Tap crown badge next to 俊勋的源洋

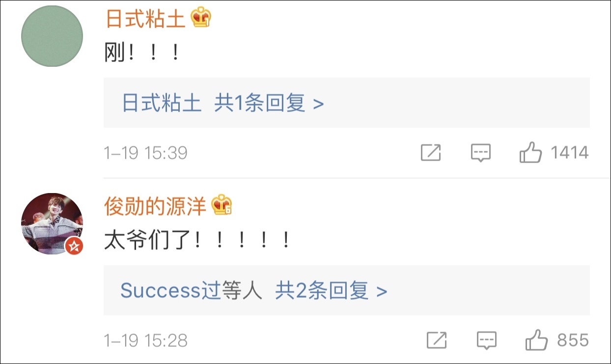click(222, 206)
